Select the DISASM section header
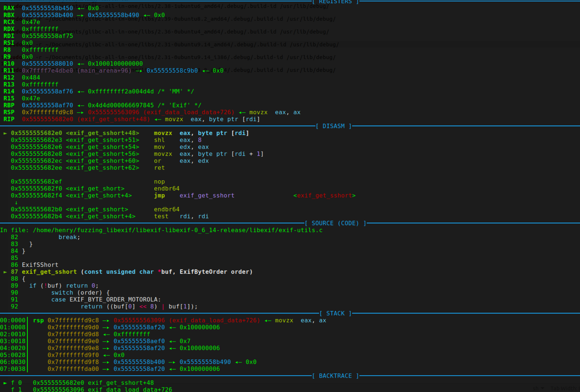 [x=333, y=126]
